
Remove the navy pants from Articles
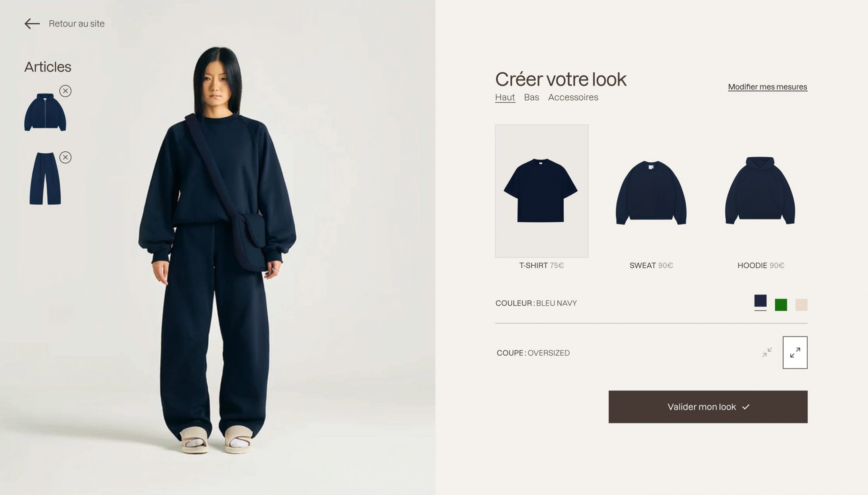[x=65, y=157]
